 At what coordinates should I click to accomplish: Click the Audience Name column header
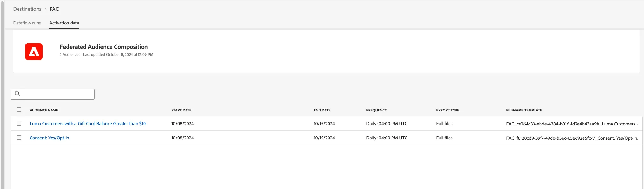point(44,110)
